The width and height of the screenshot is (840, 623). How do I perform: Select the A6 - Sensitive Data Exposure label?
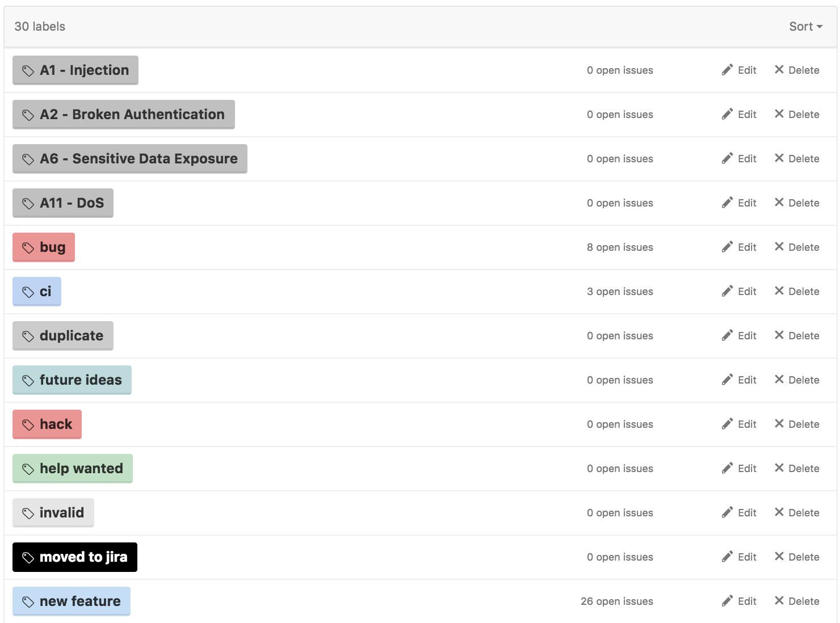click(130, 159)
